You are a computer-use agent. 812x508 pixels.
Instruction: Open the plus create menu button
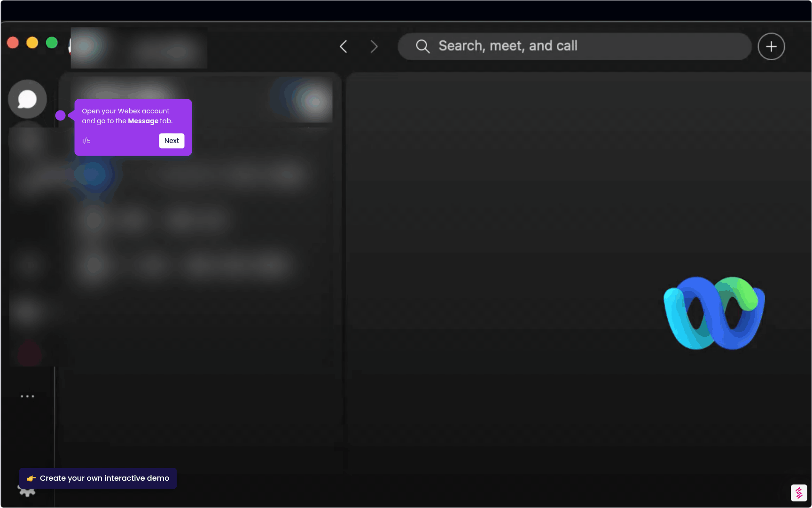pyautogui.click(x=771, y=47)
